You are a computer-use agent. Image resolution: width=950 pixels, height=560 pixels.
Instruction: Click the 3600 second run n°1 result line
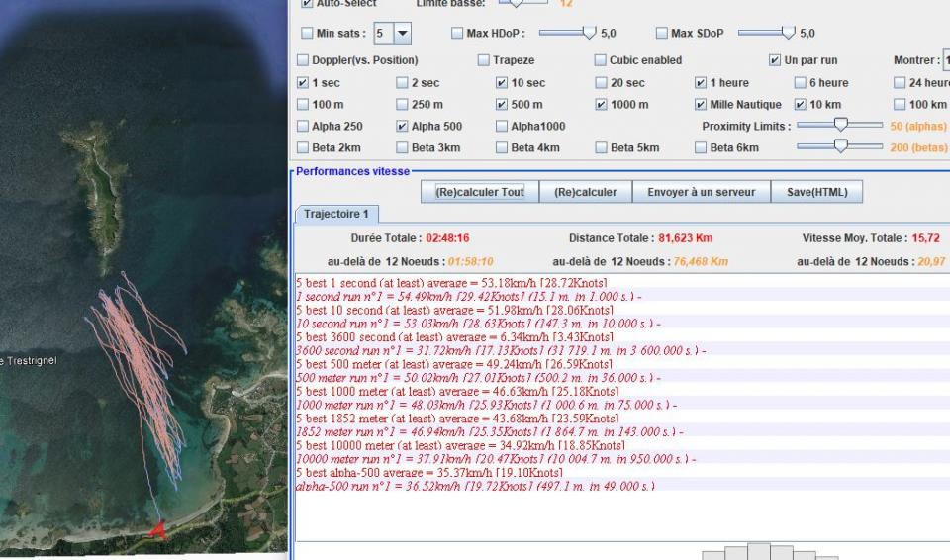501,350
